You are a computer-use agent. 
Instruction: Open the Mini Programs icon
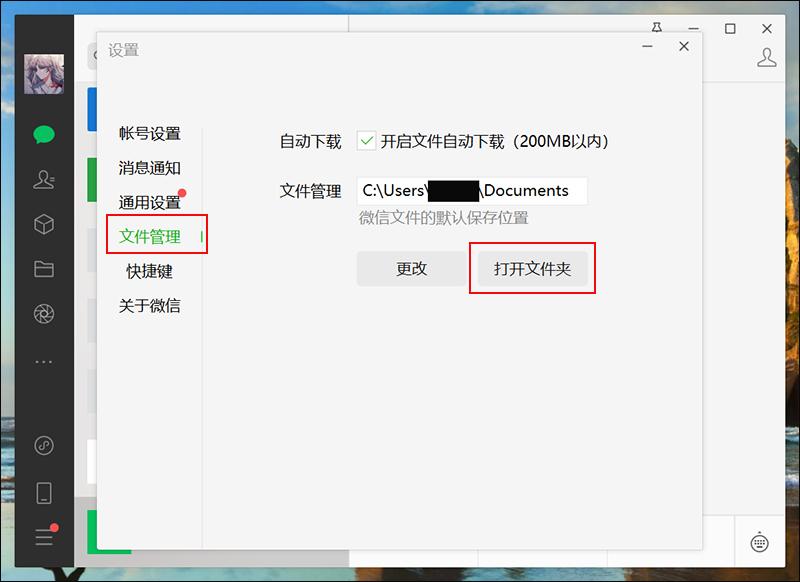44,445
